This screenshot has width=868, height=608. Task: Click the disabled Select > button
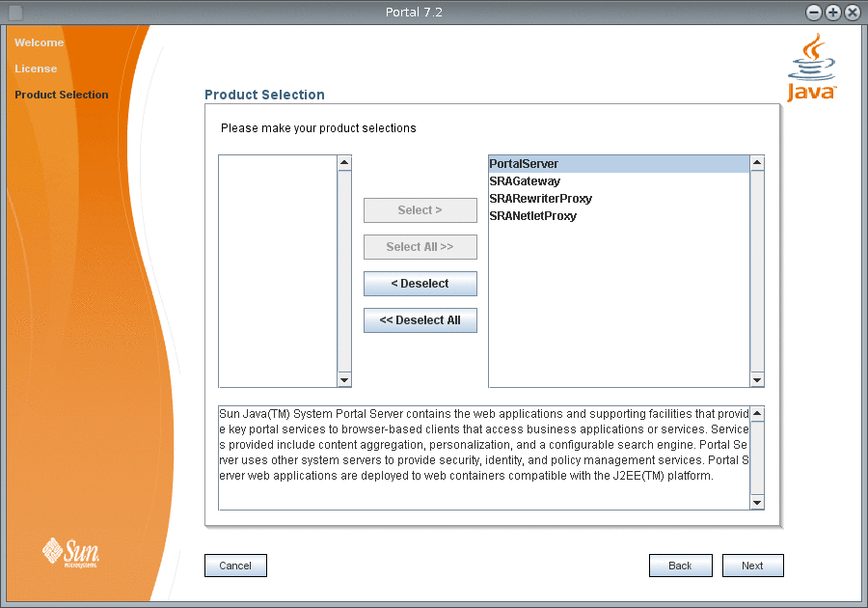point(420,210)
